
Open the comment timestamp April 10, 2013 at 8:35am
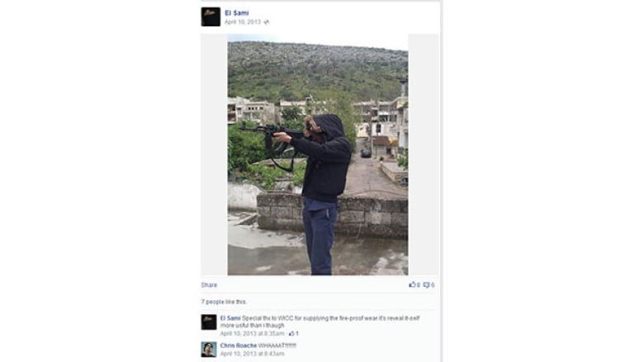tap(252, 334)
